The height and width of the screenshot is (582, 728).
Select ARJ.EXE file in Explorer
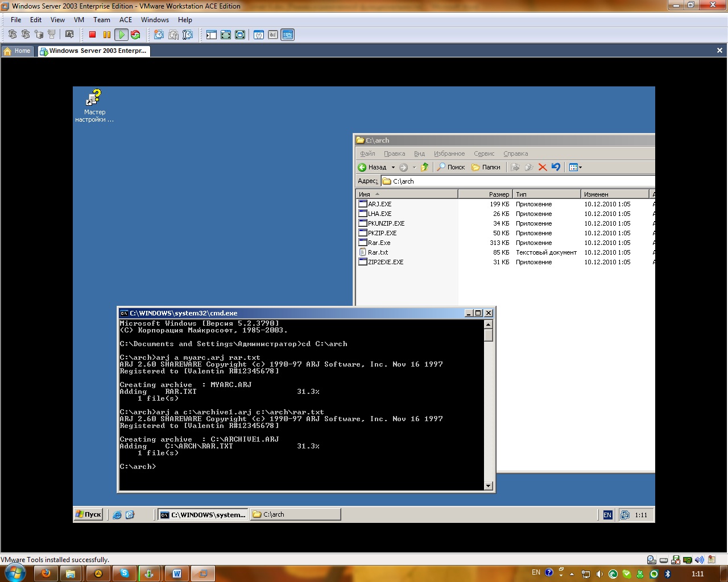click(x=375, y=204)
